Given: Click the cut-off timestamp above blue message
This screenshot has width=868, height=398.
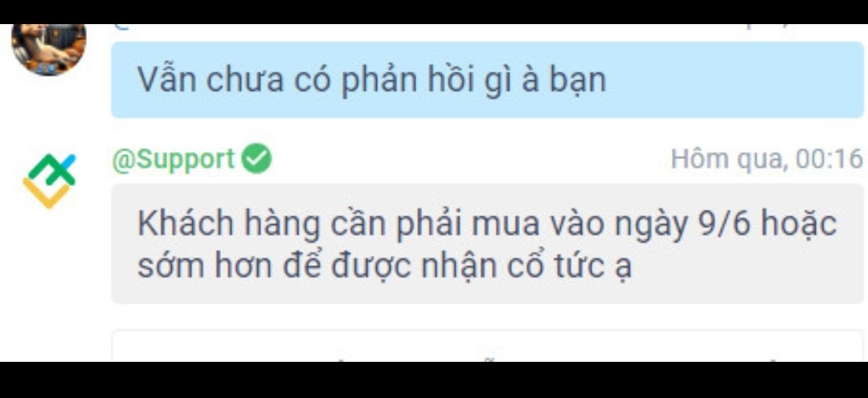Looking at the screenshot, I should (767, 27).
